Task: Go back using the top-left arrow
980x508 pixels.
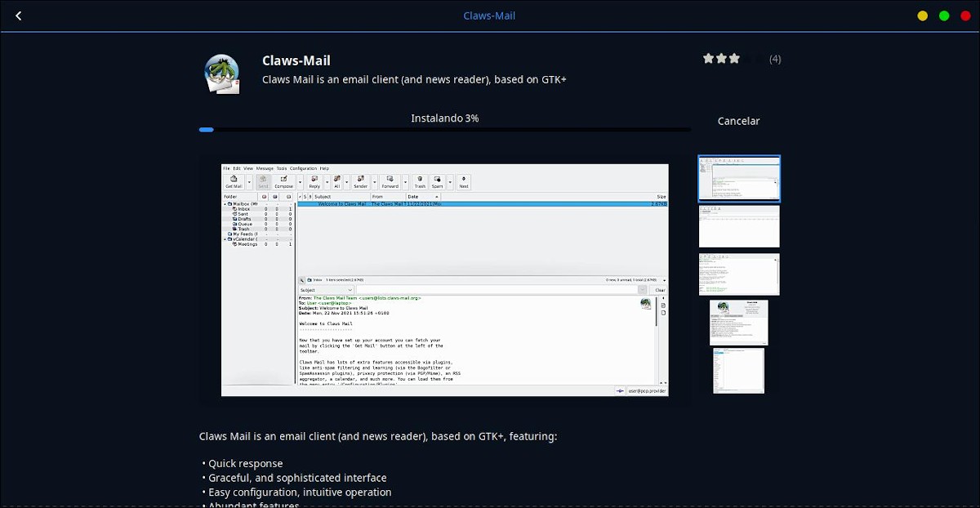Action: pos(19,16)
